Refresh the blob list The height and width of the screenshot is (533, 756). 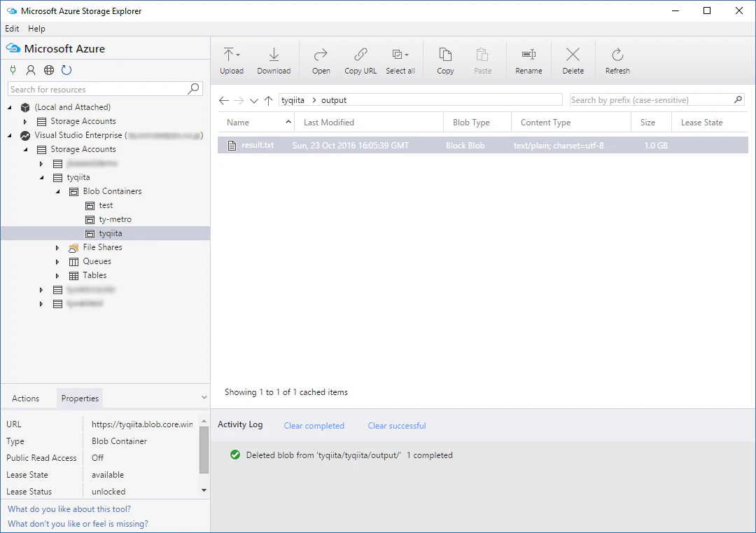click(x=617, y=60)
